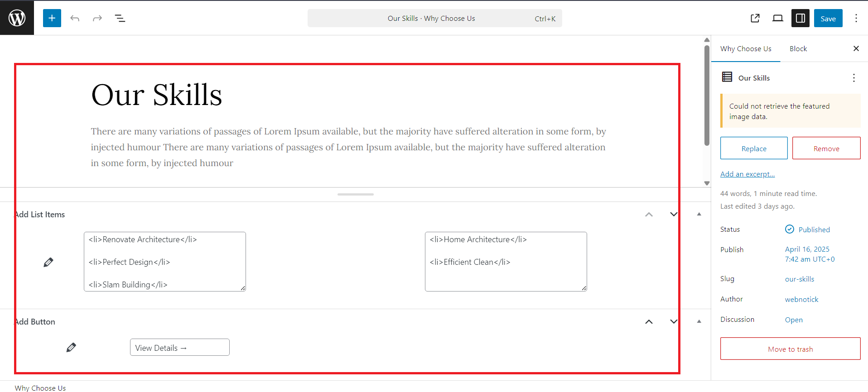
Task: Collapse the Add Button metabox triangle
Action: click(699, 321)
